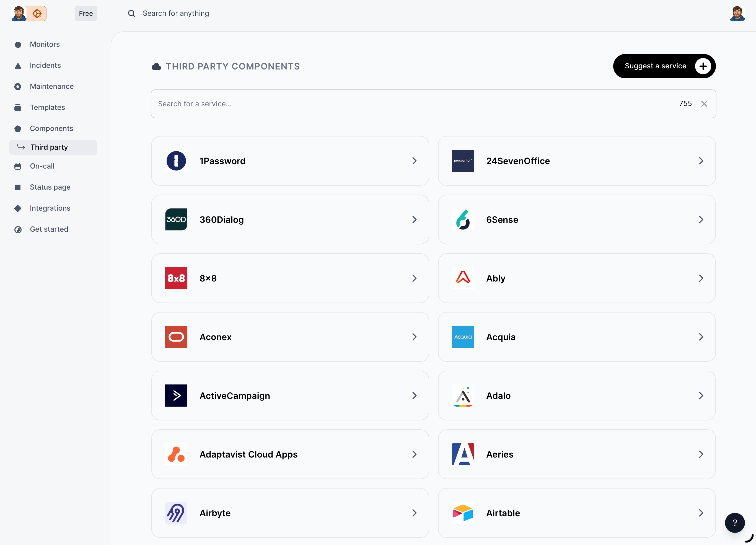Click the Monitors circle icon in sidebar
The width and height of the screenshot is (756, 545).
point(18,44)
